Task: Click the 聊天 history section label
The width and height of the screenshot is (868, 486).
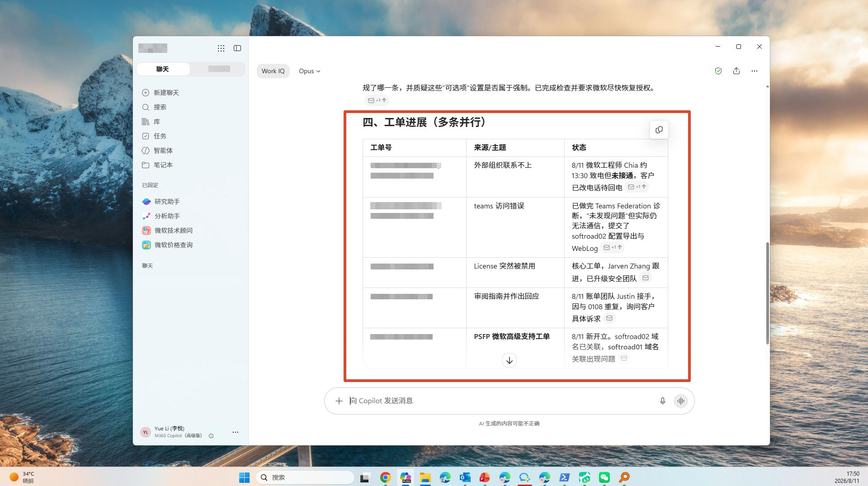Action: click(147, 266)
